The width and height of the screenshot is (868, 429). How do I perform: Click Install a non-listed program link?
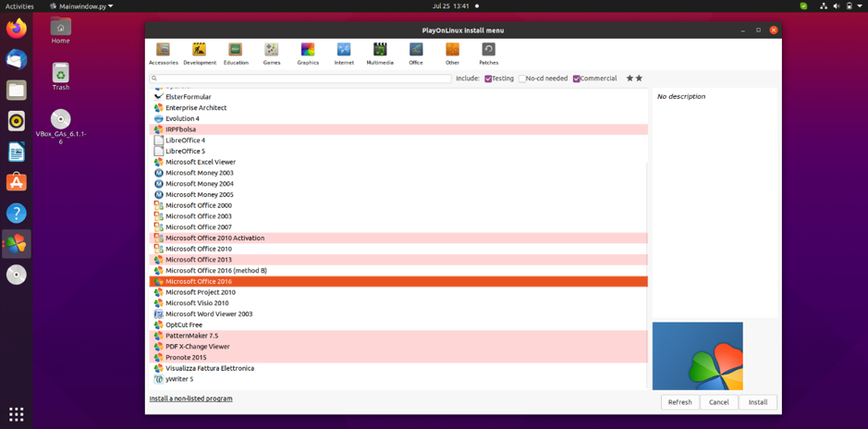(191, 398)
